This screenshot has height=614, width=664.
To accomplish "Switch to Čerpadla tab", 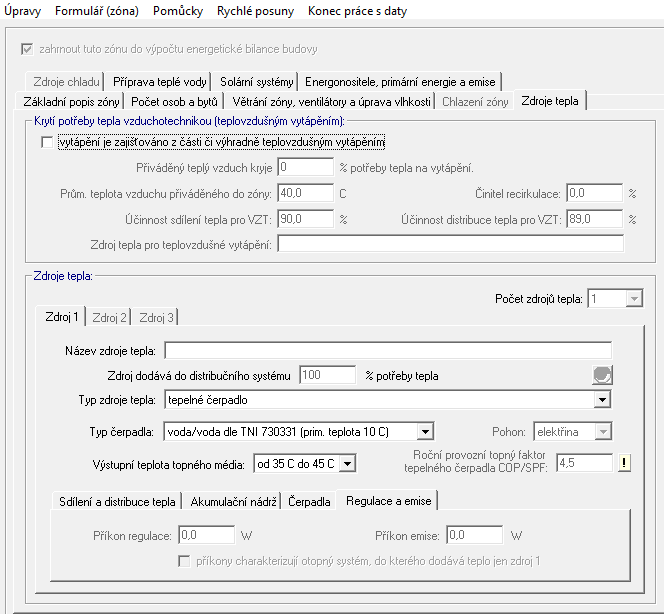I will [x=309, y=502].
